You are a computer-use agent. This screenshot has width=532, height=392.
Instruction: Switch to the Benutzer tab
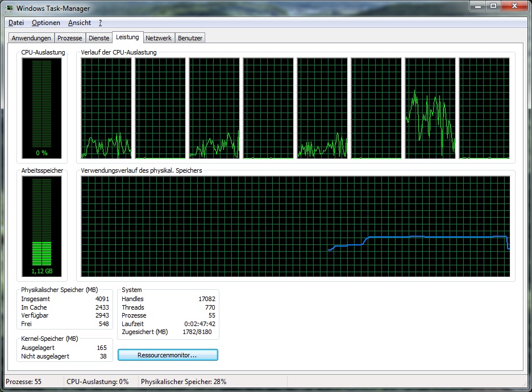tap(190, 38)
